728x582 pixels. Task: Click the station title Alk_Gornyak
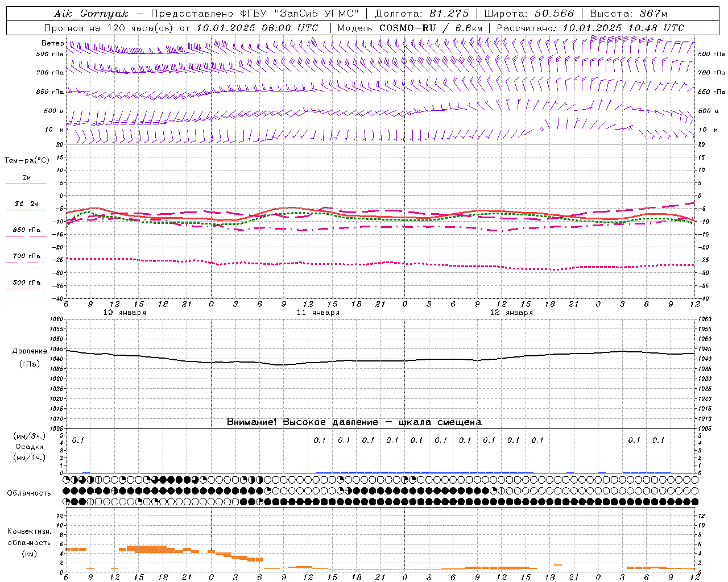tap(91, 14)
